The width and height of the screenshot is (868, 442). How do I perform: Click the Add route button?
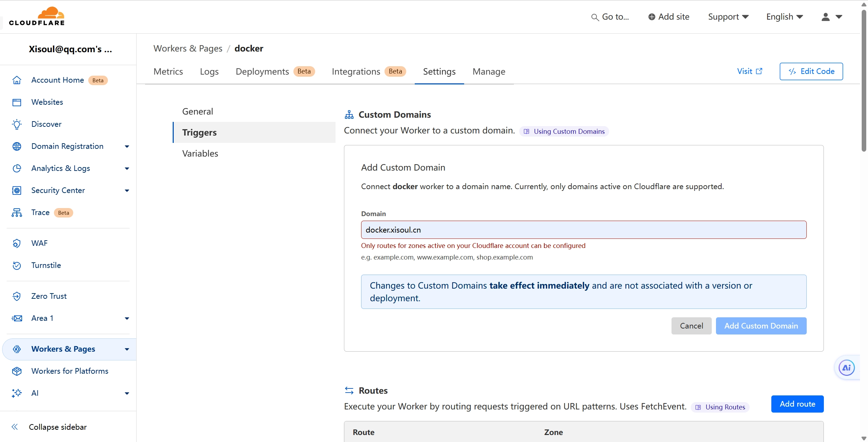(x=797, y=404)
